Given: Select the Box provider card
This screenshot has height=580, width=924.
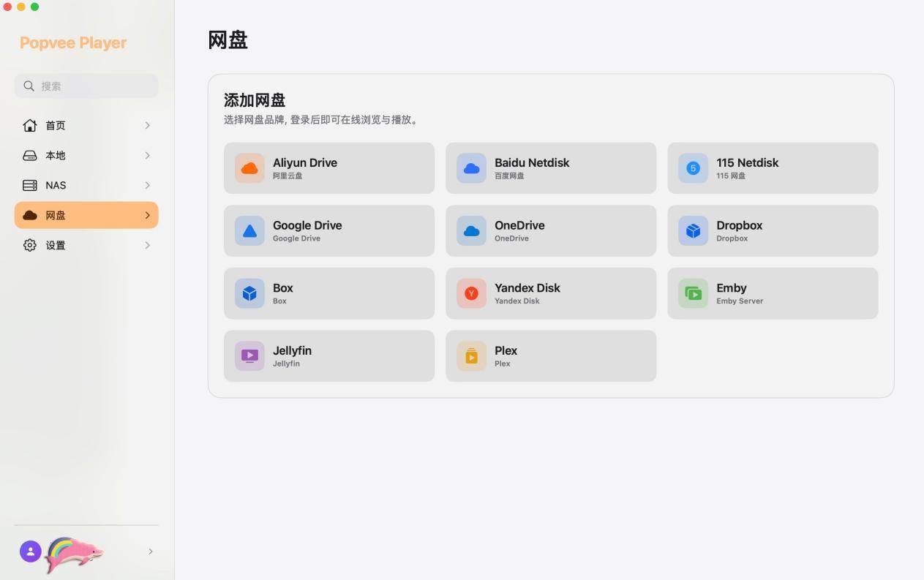Looking at the screenshot, I should (x=329, y=293).
